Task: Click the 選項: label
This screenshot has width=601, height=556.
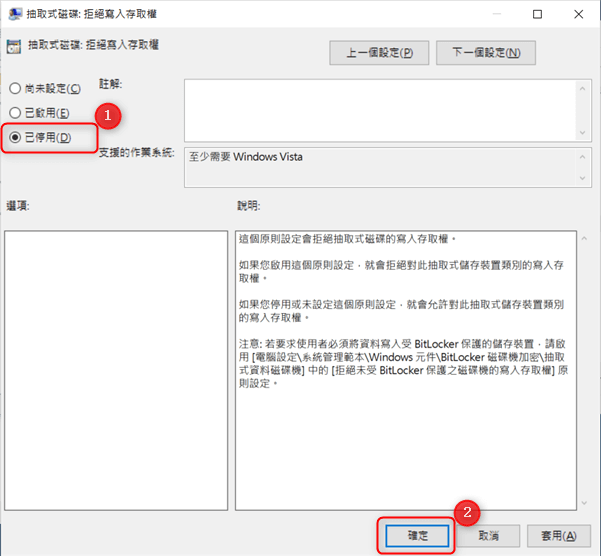Action: (x=18, y=206)
